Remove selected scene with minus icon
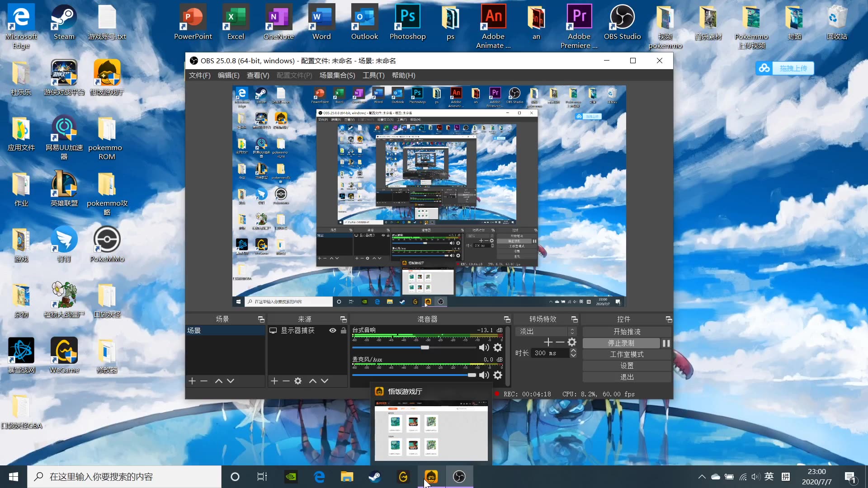Image resolution: width=868 pixels, height=488 pixels. click(204, 381)
